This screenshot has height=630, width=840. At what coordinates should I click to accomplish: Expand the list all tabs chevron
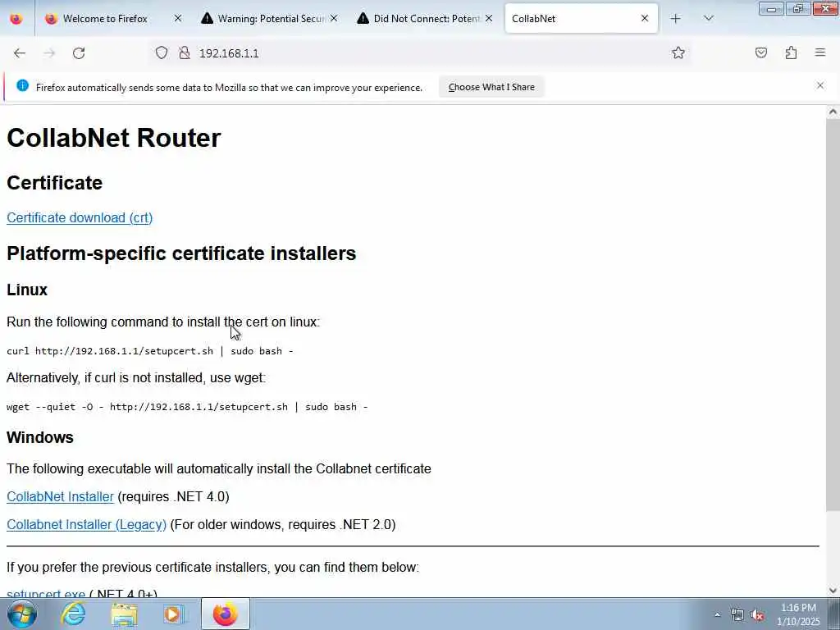click(x=708, y=18)
